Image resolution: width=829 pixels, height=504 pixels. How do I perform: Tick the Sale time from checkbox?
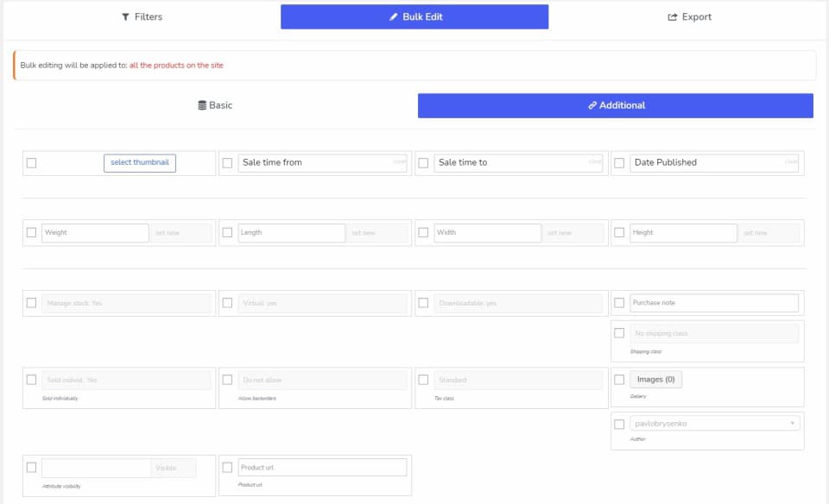[x=227, y=163]
